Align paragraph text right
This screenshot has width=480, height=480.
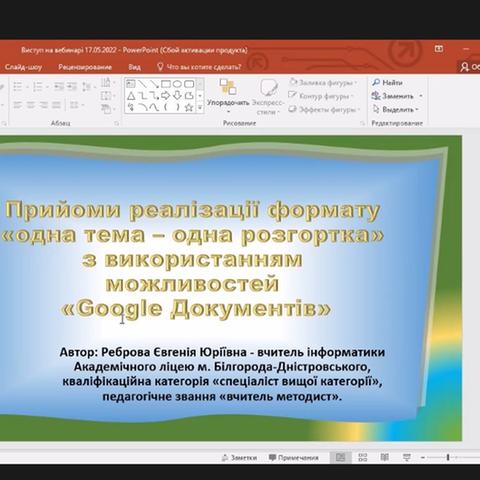click(x=43, y=105)
